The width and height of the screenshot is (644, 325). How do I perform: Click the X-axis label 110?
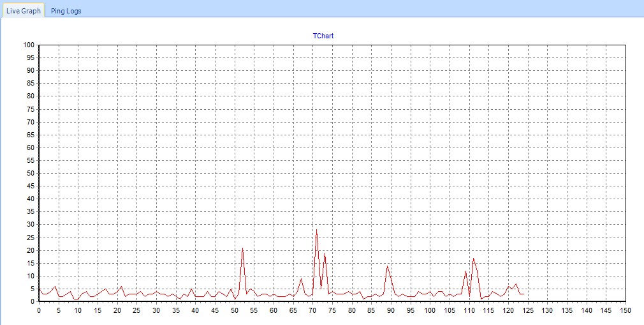coord(469,310)
